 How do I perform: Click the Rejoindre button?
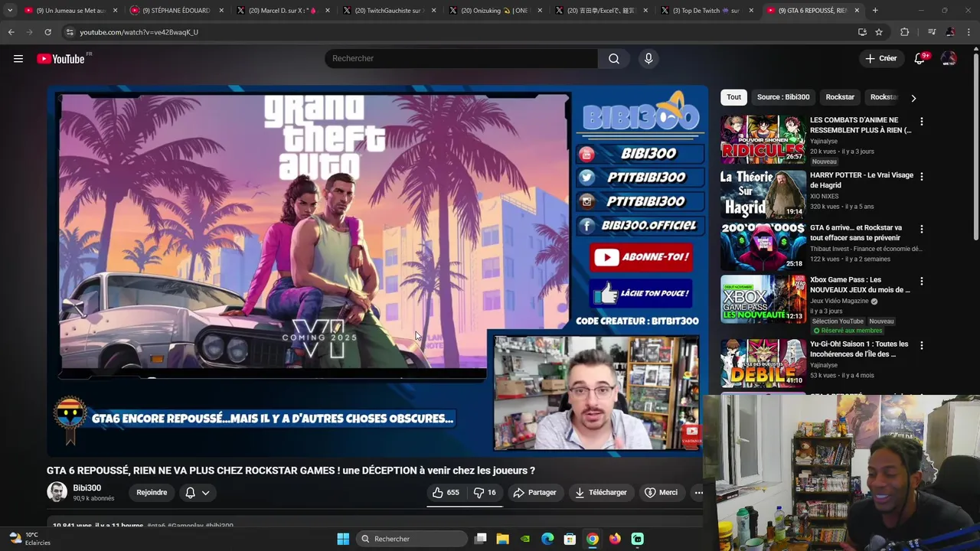[x=152, y=493]
